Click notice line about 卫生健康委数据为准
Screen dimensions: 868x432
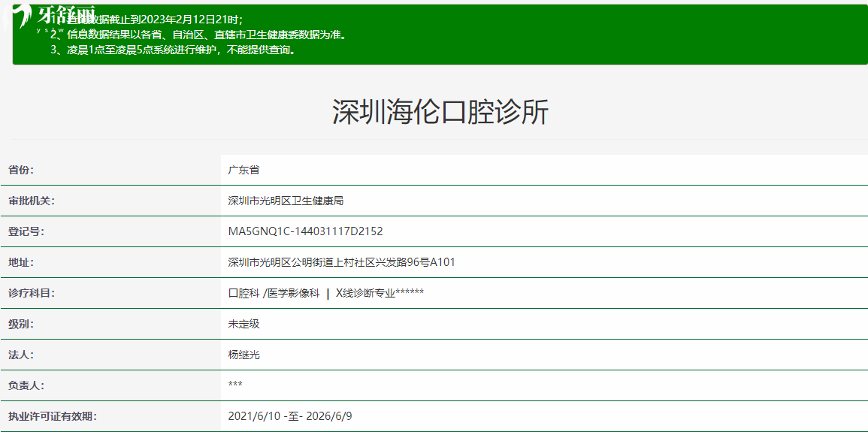[x=198, y=35]
